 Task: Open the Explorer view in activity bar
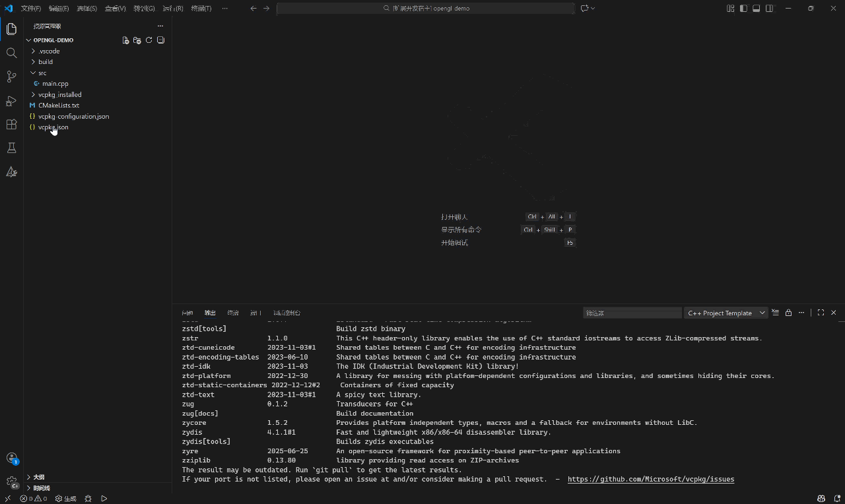(x=11, y=29)
